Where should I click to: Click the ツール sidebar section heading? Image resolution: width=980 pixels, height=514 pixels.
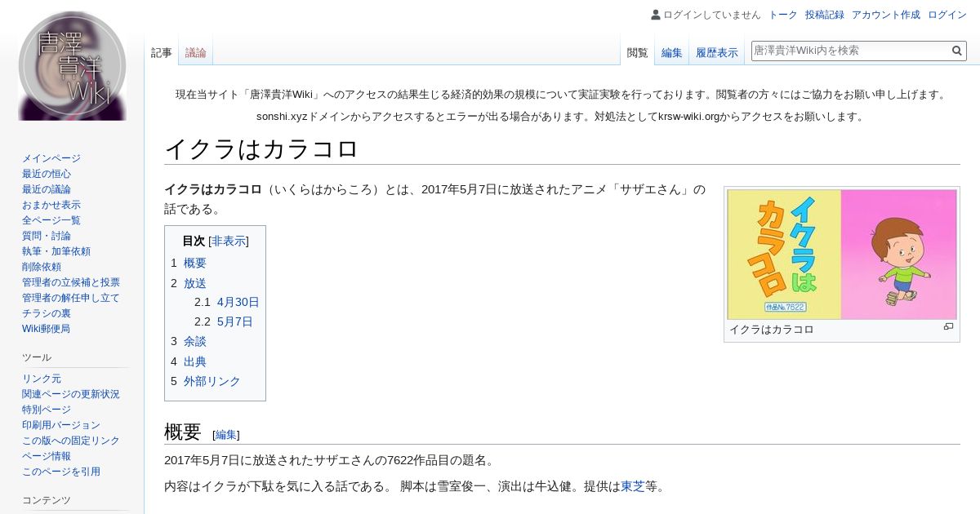point(37,357)
